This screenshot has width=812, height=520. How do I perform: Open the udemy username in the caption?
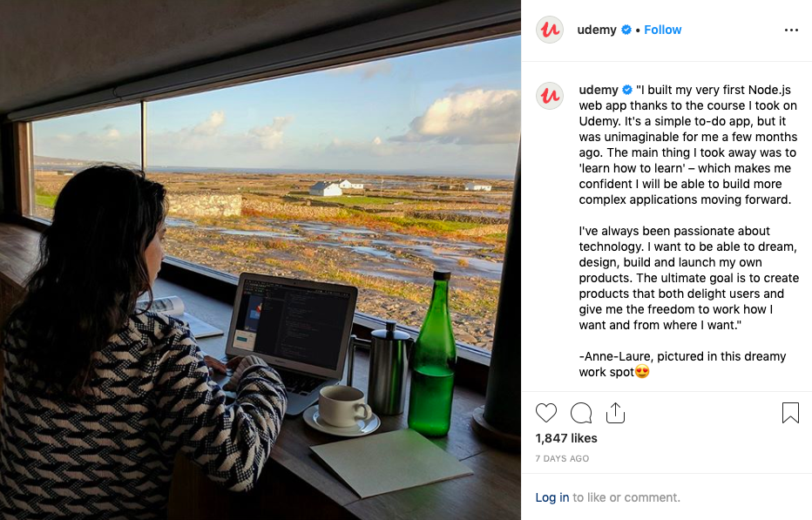(x=599, y=90)
